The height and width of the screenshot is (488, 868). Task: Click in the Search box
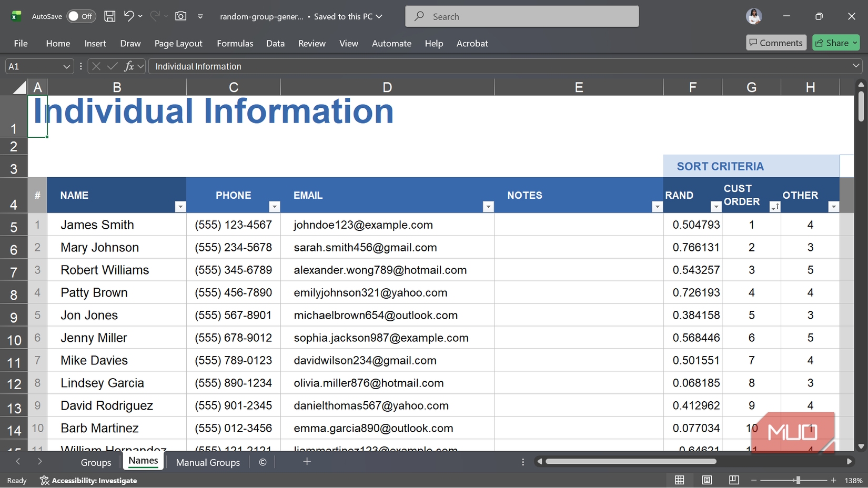(522, 16)
